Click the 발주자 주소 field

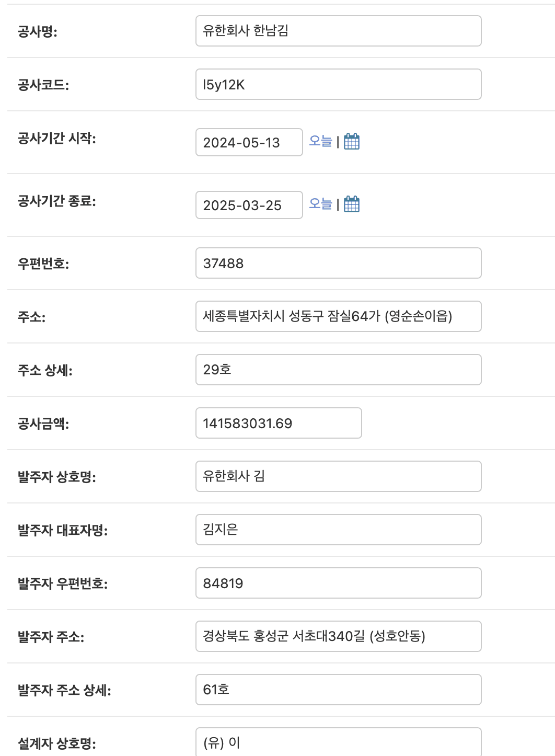338,636
